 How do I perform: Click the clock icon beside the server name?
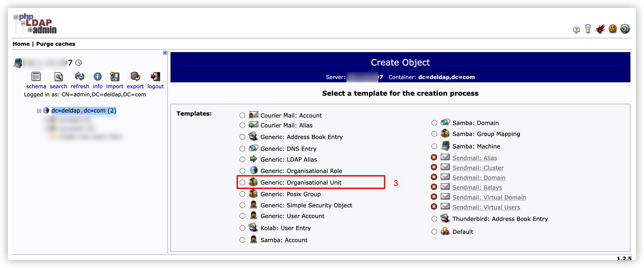[79, 63]
